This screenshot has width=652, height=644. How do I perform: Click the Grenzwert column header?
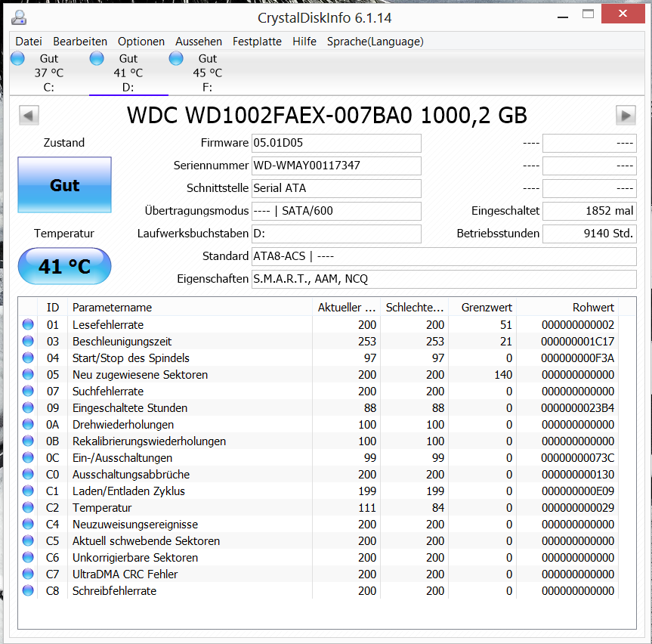point(482,308)
